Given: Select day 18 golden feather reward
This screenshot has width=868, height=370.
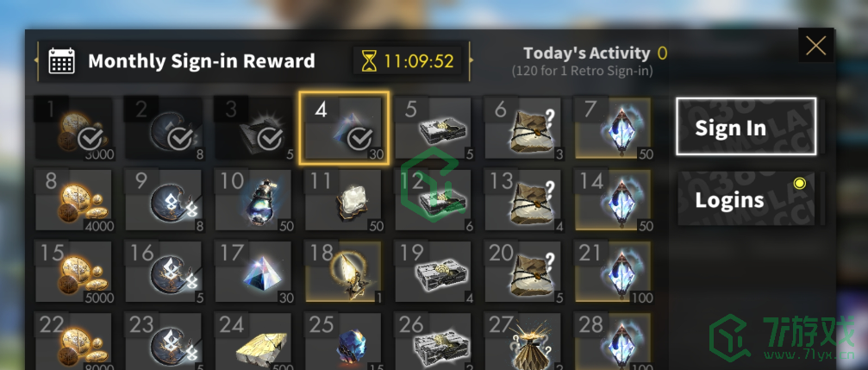Looking at the screenshot, I should pos(344,272).
